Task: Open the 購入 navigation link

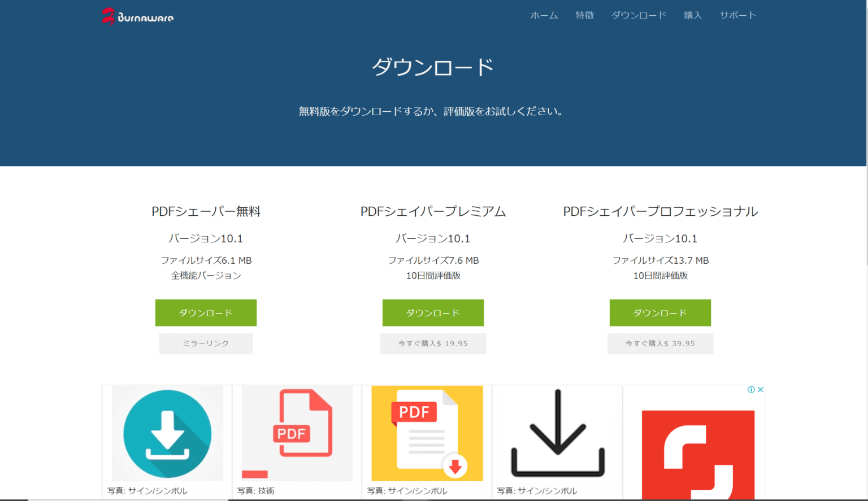Action: tap(693, 15)
